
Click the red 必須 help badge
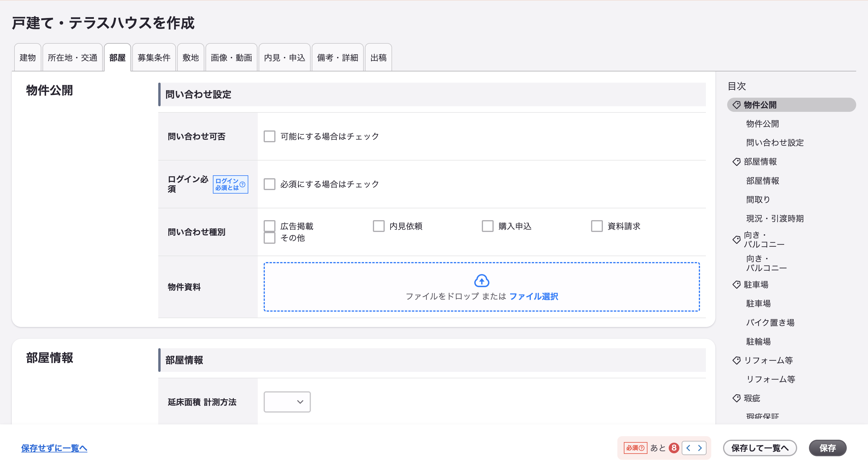(x=635, y=448)
